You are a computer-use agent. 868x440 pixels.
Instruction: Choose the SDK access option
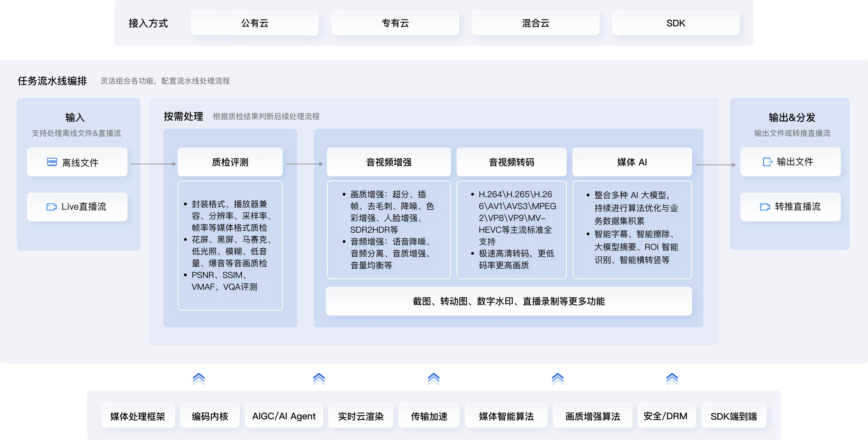[x=675, y=23]
